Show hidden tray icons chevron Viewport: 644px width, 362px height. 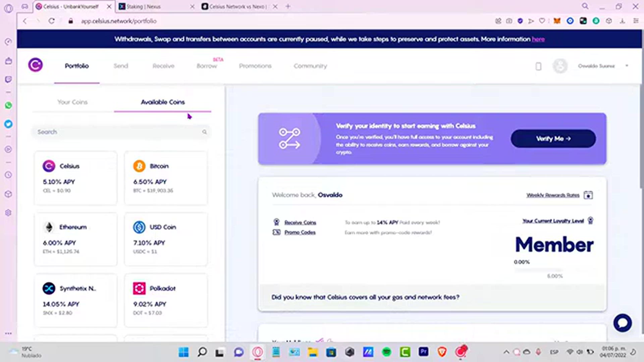506,352
